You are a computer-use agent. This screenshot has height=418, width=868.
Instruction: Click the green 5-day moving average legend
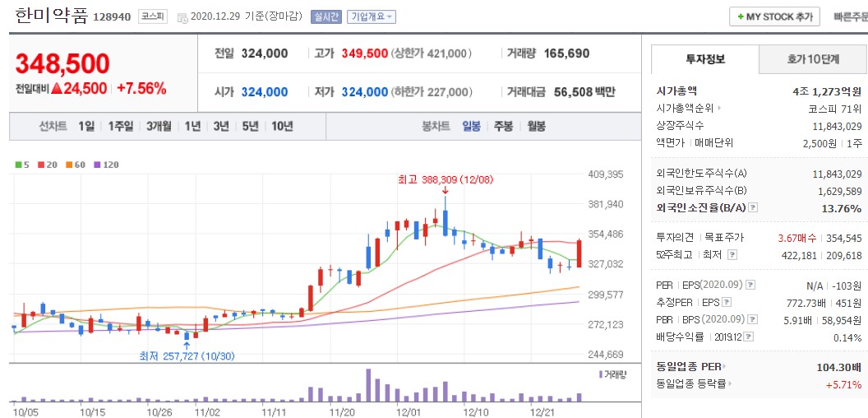[x=22, y=165]
